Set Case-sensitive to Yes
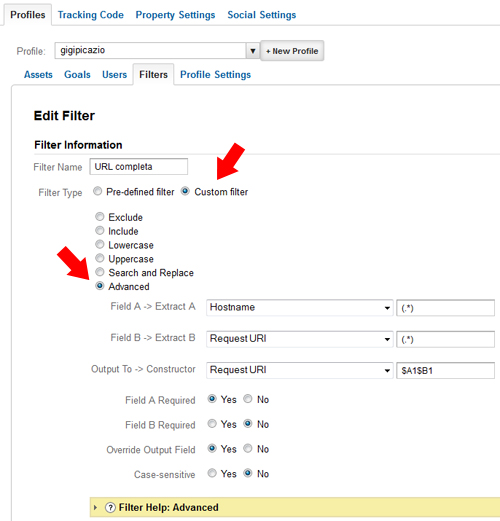This screenshot has width=500, height=521. [x=212, y=473]
